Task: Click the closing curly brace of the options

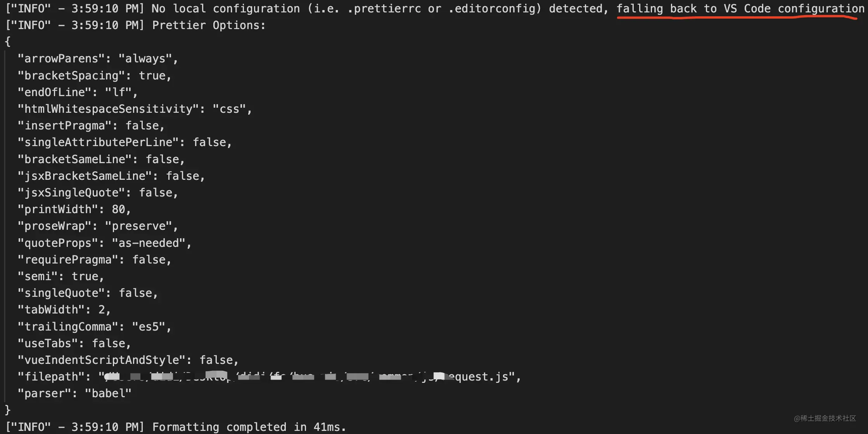Action: click(8, 410)
